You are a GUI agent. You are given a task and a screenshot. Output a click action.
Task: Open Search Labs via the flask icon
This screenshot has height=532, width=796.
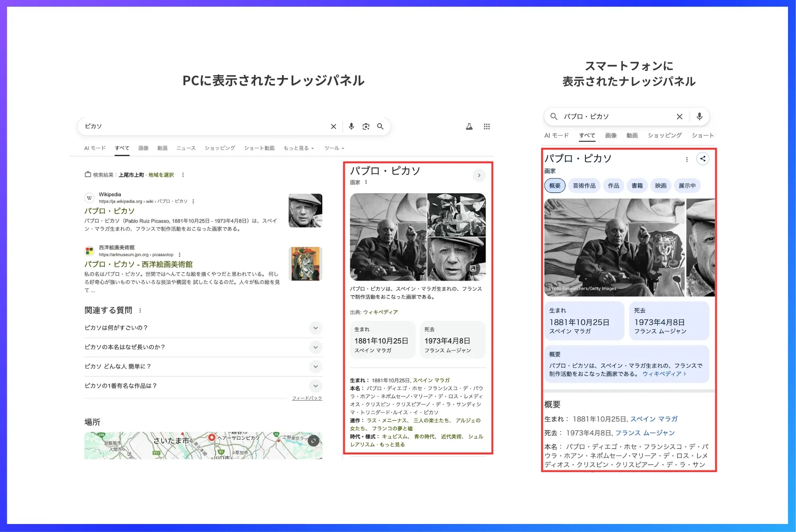[469, 126]
